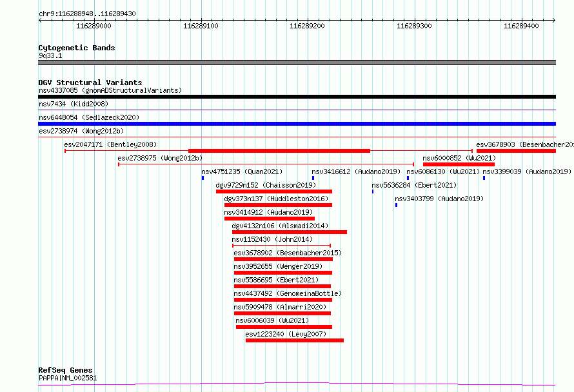Click the nsv3416612 (Audano2019) blue marker
Viewport: 574px width, 392px height.
click(313, 178)
